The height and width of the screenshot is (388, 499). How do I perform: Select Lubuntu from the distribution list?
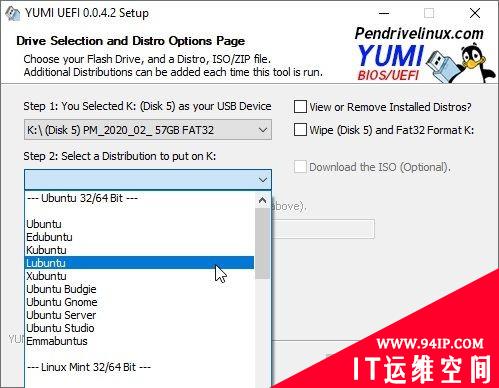point(139,263)
